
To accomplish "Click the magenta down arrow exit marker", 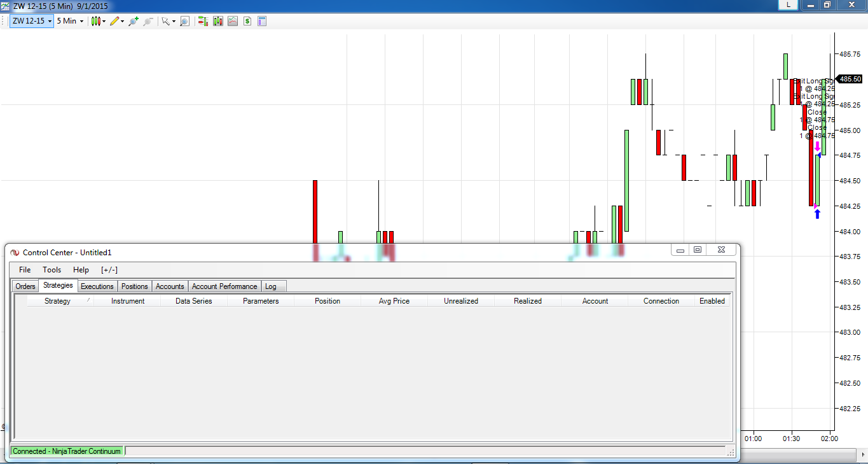I will point(817,147).
